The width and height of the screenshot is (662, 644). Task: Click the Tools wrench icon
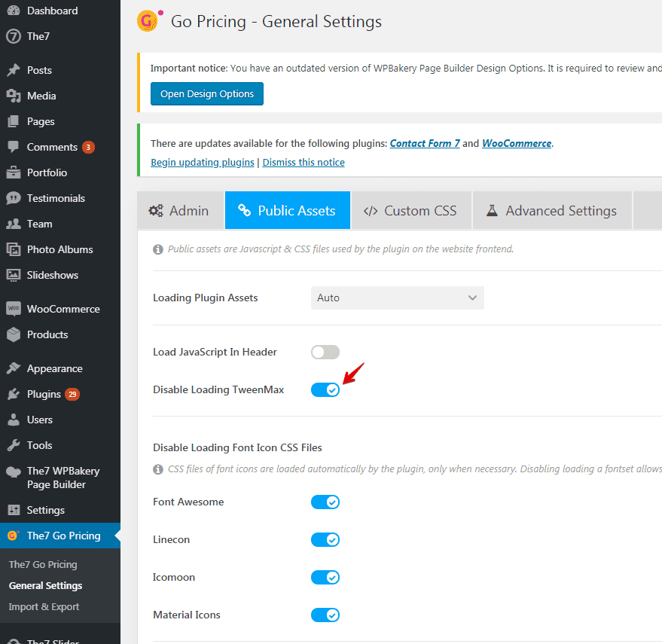click(14, 445)
